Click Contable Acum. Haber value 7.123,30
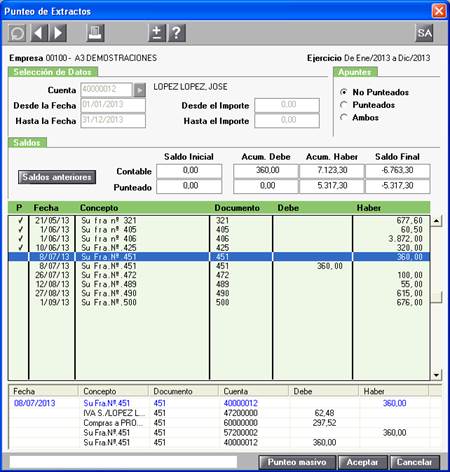 pyautogui.click(x=332, y=171)
